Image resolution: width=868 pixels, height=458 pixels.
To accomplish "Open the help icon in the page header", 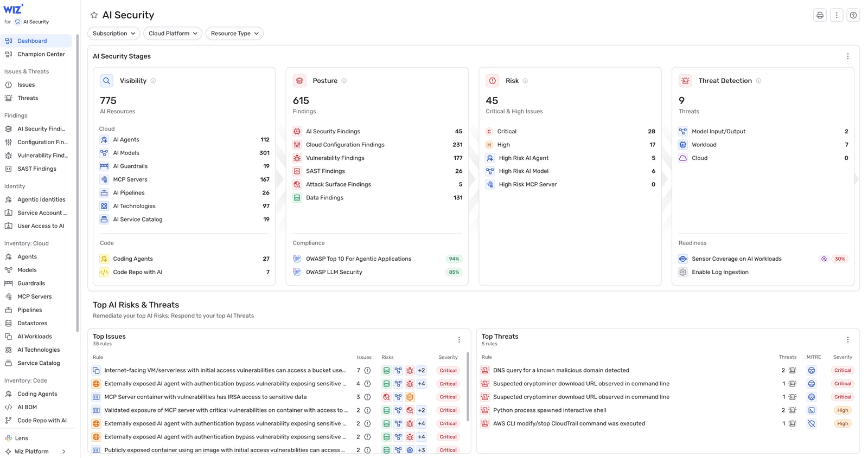I will pyautogui.click(x=853, y=15).
